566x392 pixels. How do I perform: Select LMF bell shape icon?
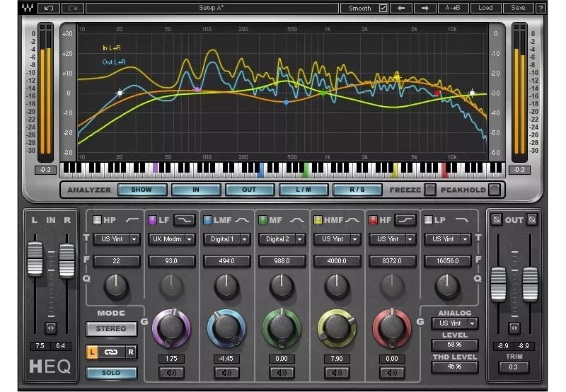(242, 220)
